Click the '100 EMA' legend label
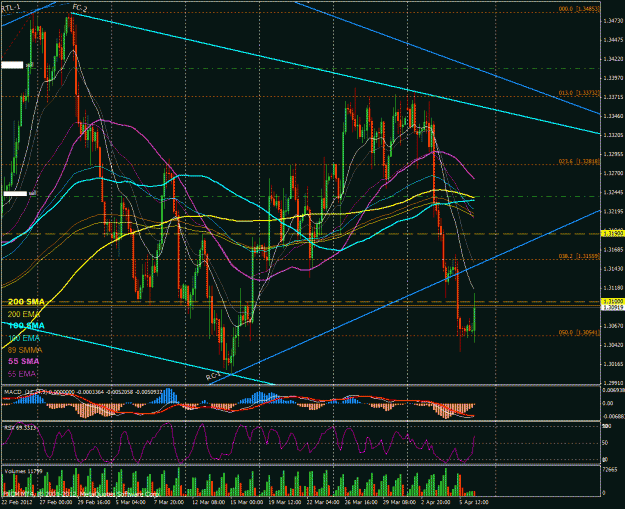Image resolution: width=625 pixels, height=509 pixels. pyautogui.click(x=24, y=338)
